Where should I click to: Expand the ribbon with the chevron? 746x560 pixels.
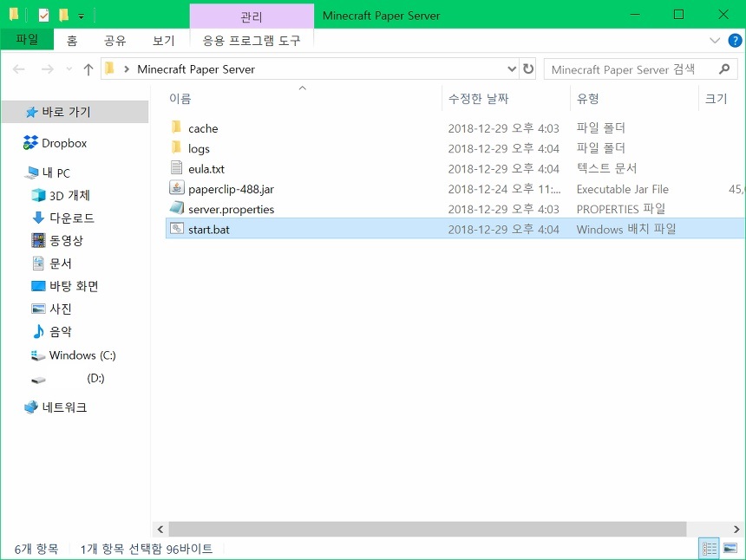[x=714, y=41]
